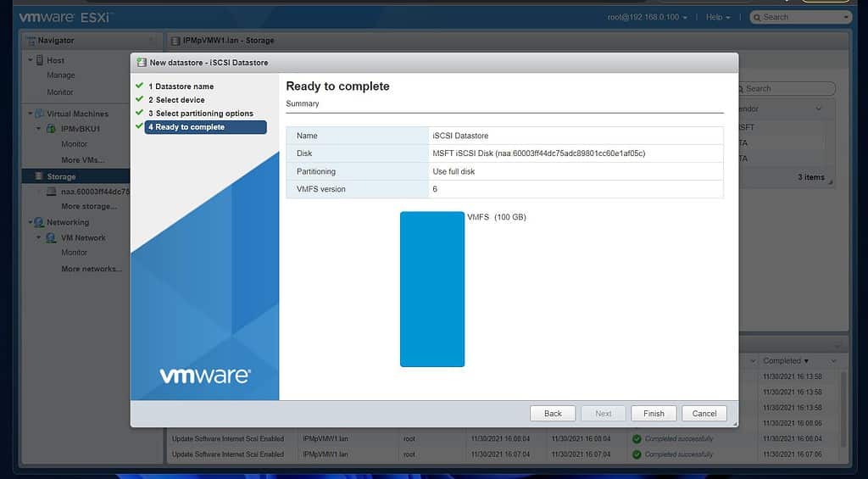
Task: Open Monitor under Host
Action: (60, 92)
